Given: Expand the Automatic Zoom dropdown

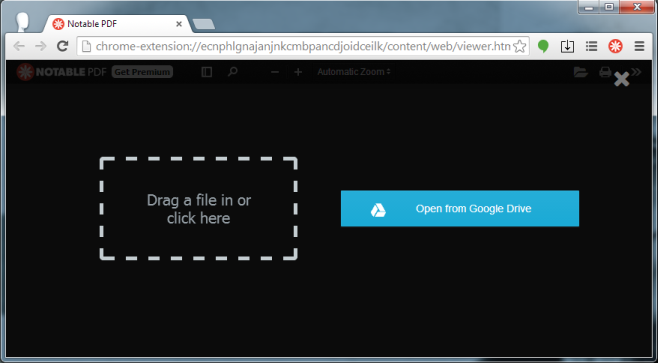Looking at the screenshot, I should (354, 72).
